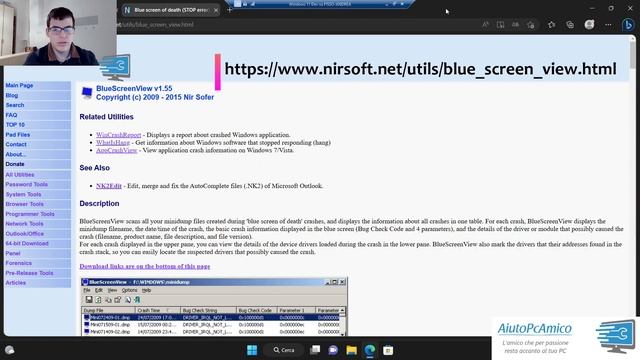Image resolution: width=640 pixels, height=360 pixels.
Task: Open Programmer Tools in the sidebar
Action: coord(30,214)
